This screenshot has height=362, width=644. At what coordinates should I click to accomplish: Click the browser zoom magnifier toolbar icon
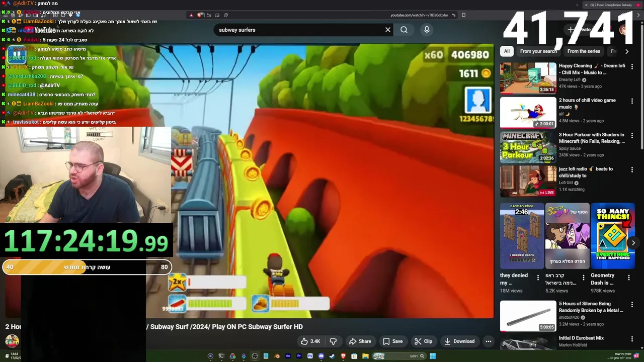click(226, 15)
